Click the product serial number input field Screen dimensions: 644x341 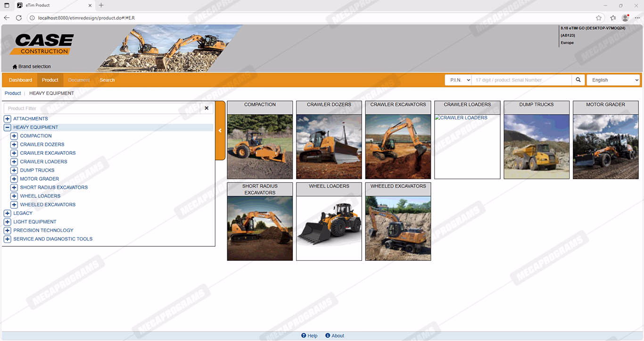(x=521, y=80)
